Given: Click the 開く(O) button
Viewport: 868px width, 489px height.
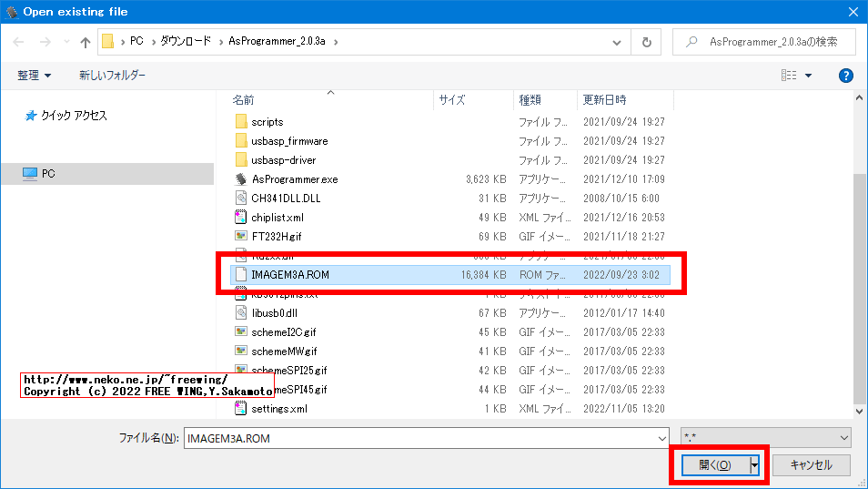Looking at the screenshot, I should [715, 465].
